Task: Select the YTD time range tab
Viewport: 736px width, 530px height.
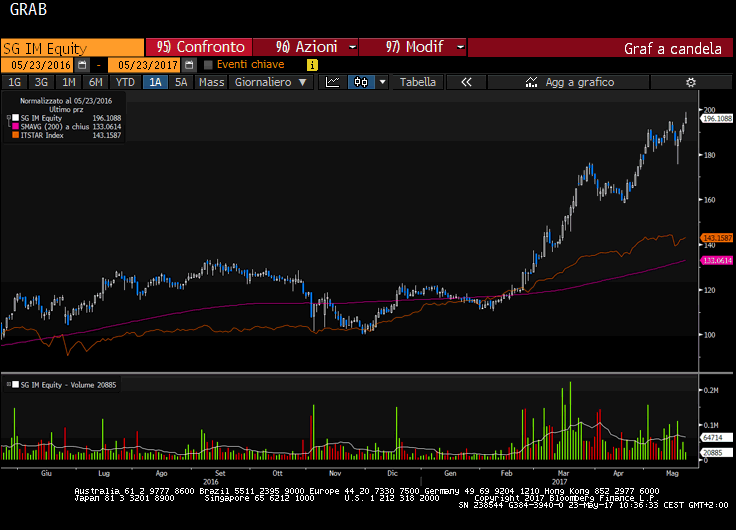Action: click(x=125, y=82)
